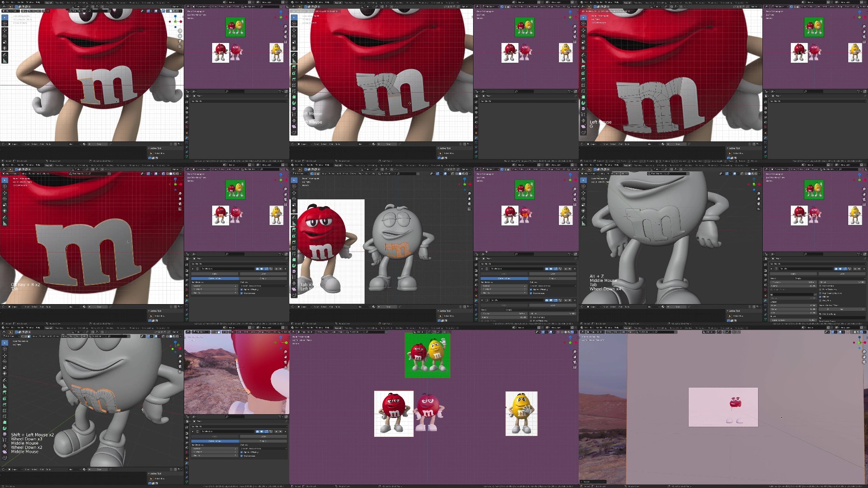
Task: Click the pan hand gizmo in the top-left frame's main viewport
Action: (180, 36)
